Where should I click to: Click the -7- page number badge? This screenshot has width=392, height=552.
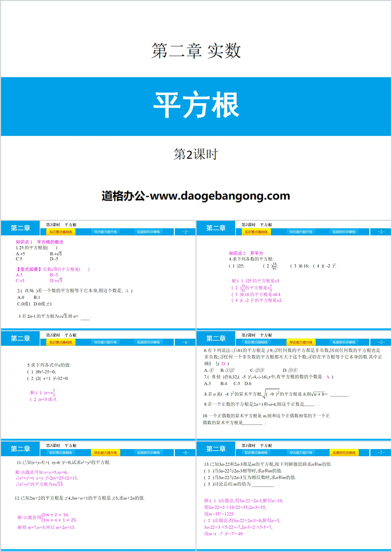click(381, 453)
